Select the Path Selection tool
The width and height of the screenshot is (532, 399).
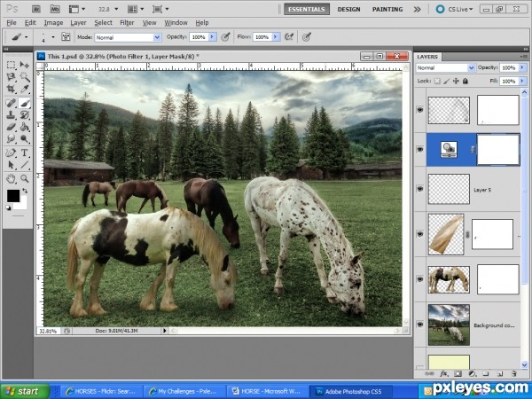coord(12,165)
